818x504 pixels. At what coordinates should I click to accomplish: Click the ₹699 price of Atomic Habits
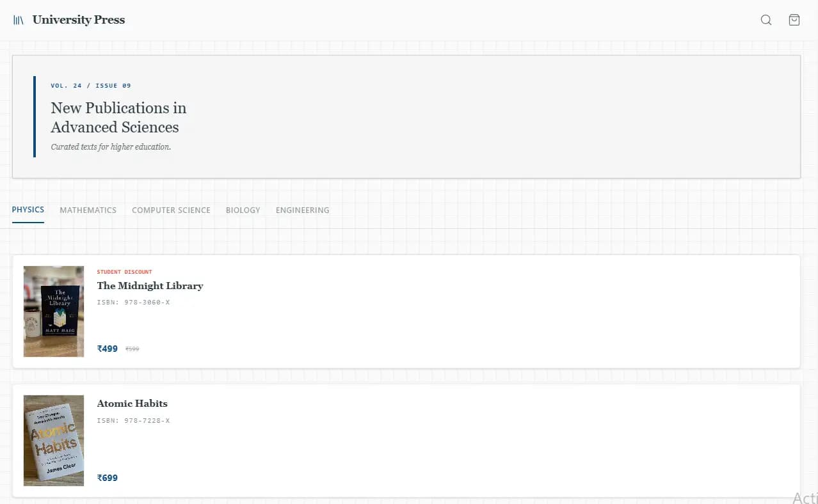(108, 478)
